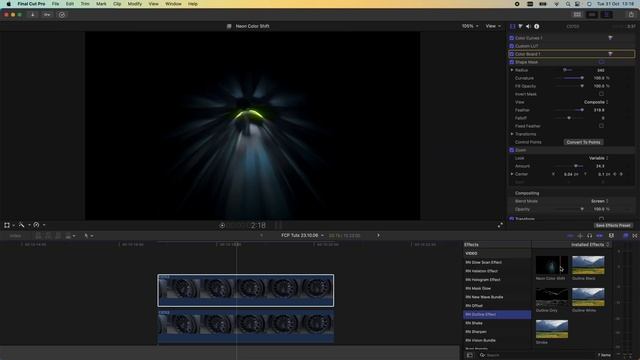Click the Convert To Points button
Image resolution: width=640 pixels, height=360 pixels.
[583, 142]
